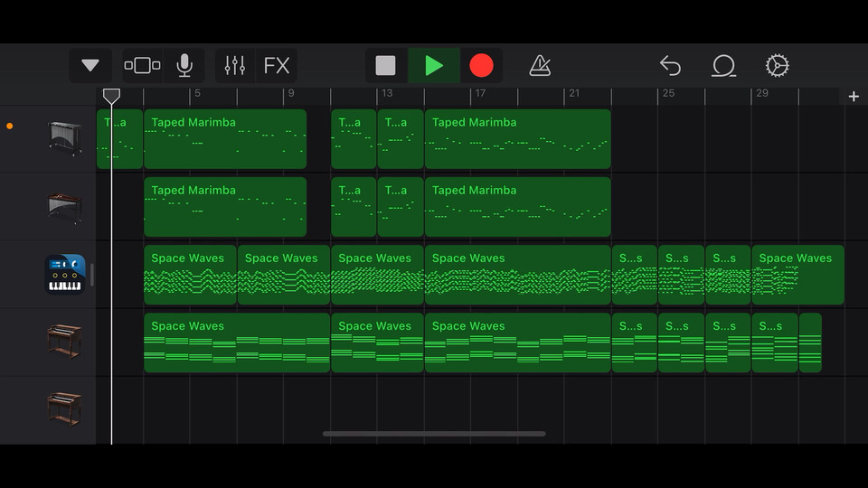Select synth track S...s region at bar 23
The width and height of the screenshot is (868, 488).
635,275
